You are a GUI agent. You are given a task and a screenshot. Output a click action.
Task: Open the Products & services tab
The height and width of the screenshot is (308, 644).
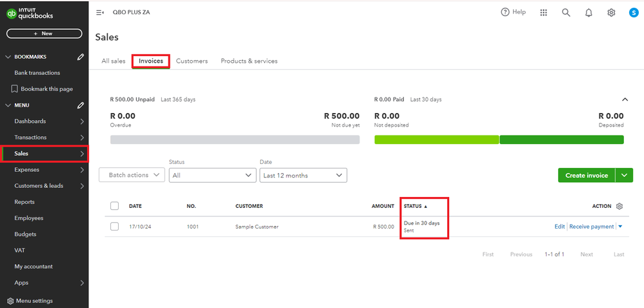coord(249,61)
